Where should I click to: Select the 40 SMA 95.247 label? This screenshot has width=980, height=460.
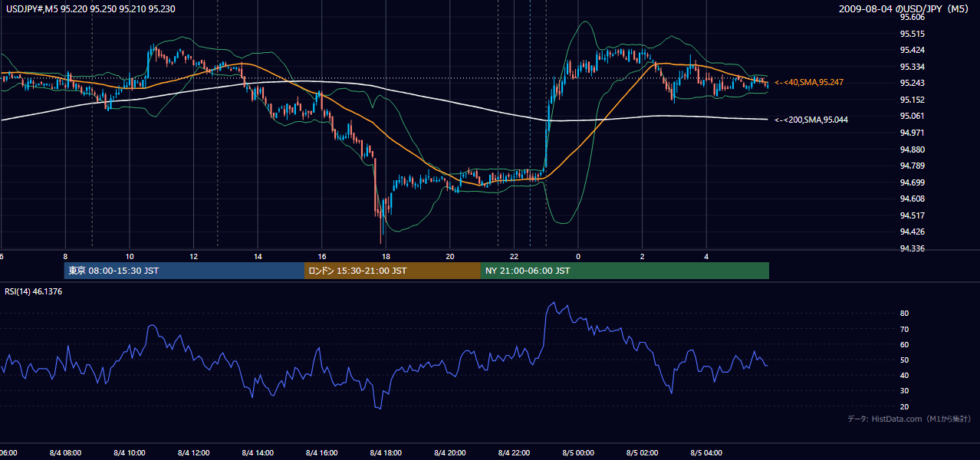tap(809, 82)
